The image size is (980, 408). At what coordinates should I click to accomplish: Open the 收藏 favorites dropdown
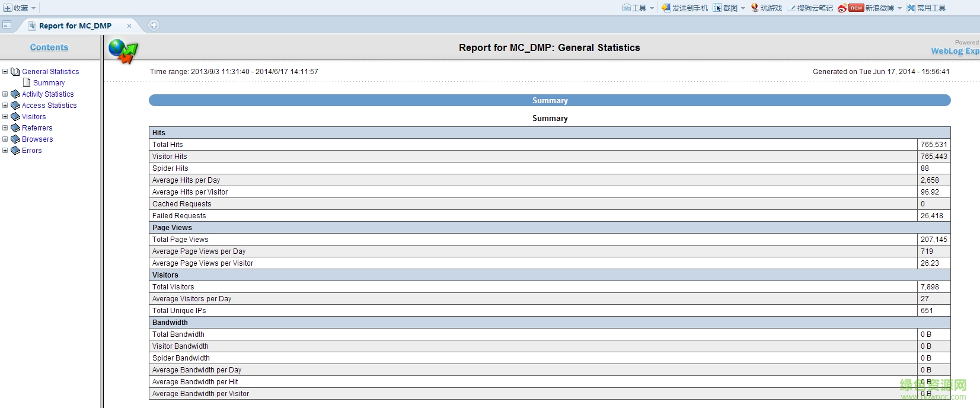pyautogui.click(x=20, y=8)
